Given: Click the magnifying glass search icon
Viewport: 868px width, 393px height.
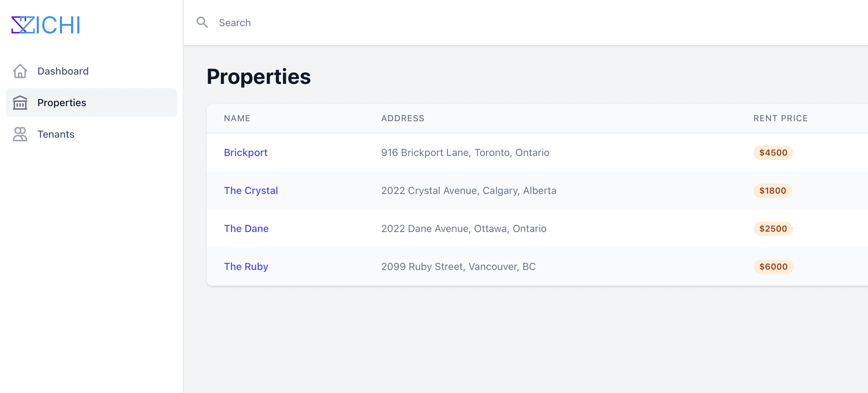Looking at the screenshot, I should point(202,23).
